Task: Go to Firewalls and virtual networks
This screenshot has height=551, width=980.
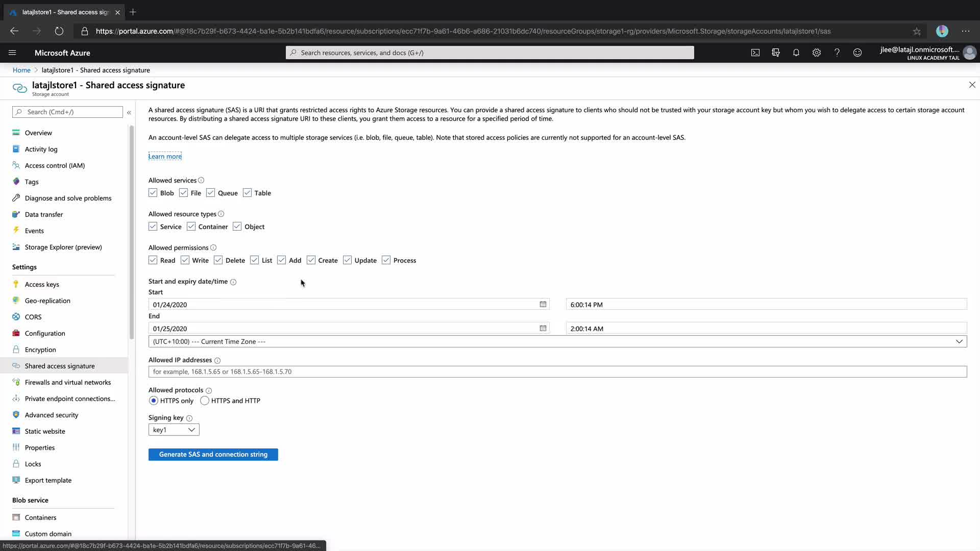Action: [67, 382]
